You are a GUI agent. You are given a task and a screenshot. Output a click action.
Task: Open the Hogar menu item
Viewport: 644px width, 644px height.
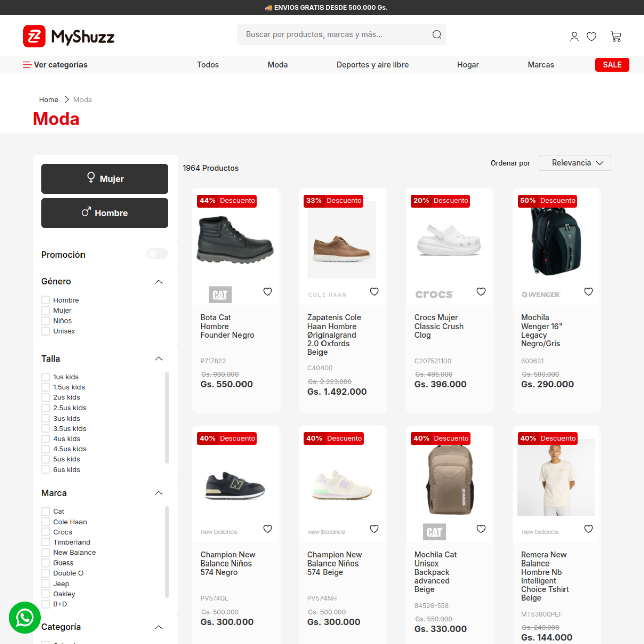click(468, 65)
